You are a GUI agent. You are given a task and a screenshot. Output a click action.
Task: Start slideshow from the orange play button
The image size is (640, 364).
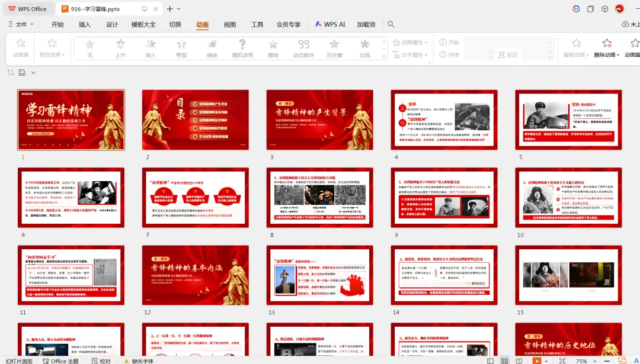click(537, 360)
